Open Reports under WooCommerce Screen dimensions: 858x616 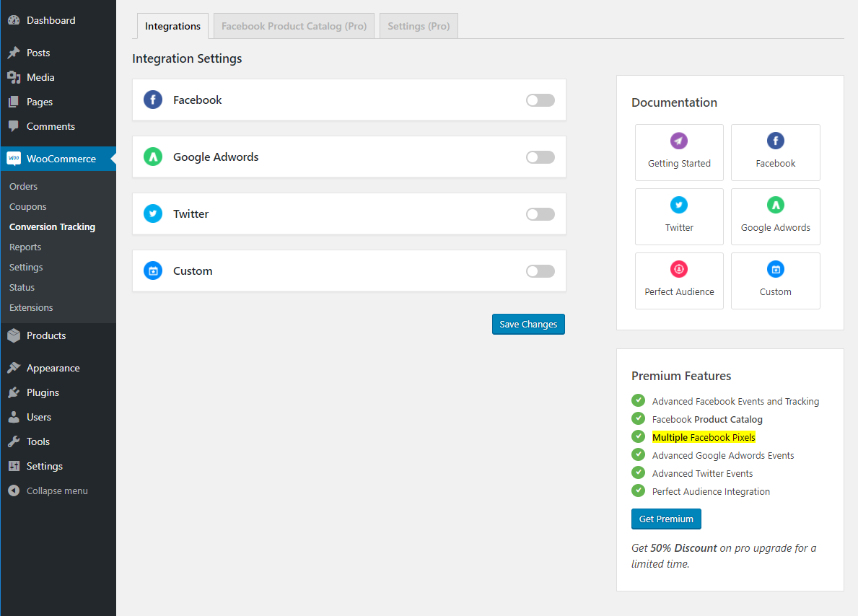click(x=25, y=247)
